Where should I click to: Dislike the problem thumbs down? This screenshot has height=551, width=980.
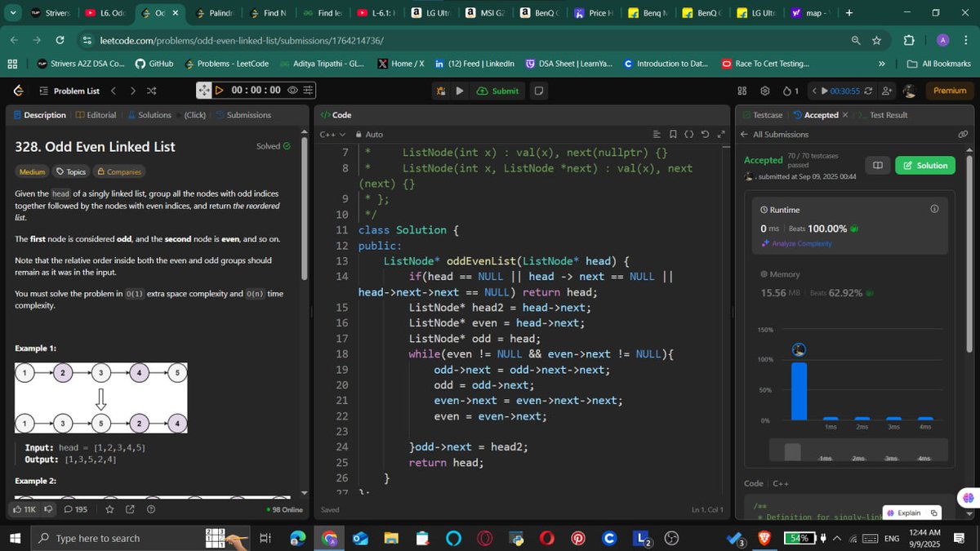click(48, 509)
